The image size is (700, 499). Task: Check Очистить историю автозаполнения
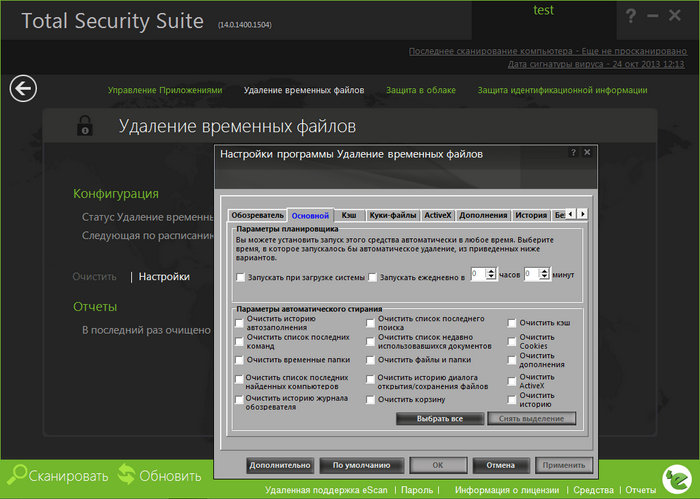pos(239,323)
